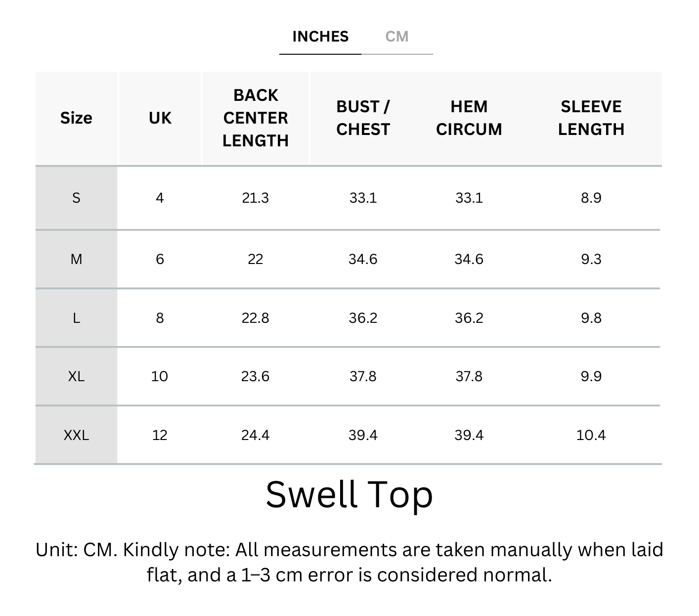The width and height of the screenshot is (699, 616).
Task: Click the BACK CENTER LENGTH header
Action: click(256, 118)
